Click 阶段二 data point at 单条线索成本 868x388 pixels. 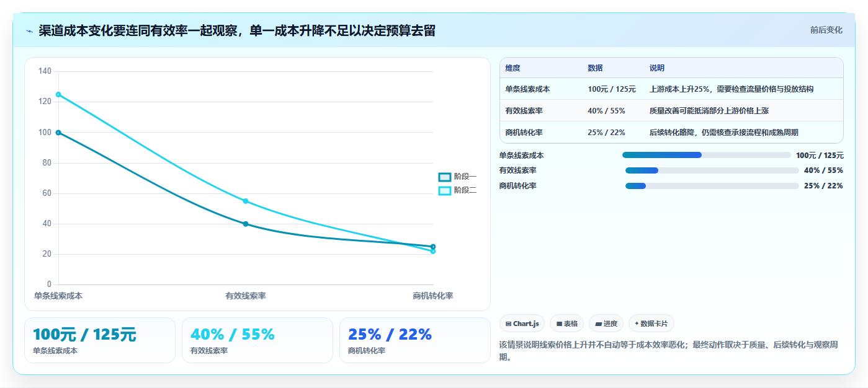coord(58,94)
